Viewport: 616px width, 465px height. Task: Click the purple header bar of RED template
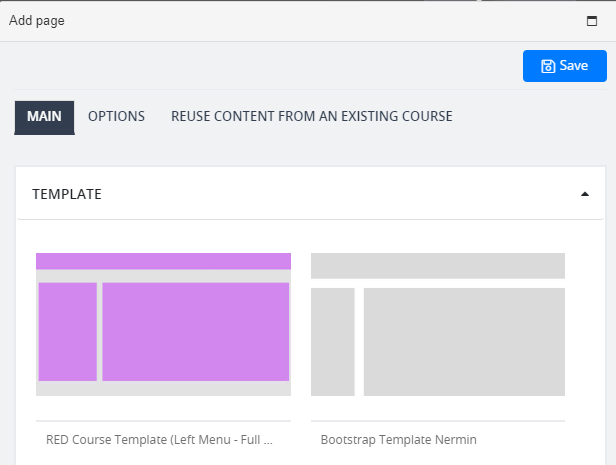click(163, 261)
